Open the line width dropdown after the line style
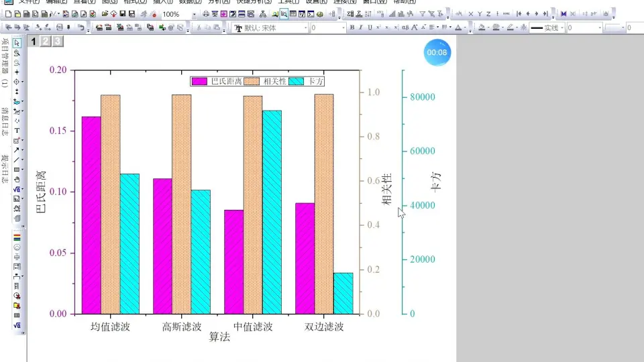The height and width of the screenshot is (362, 644). point(600,28)
